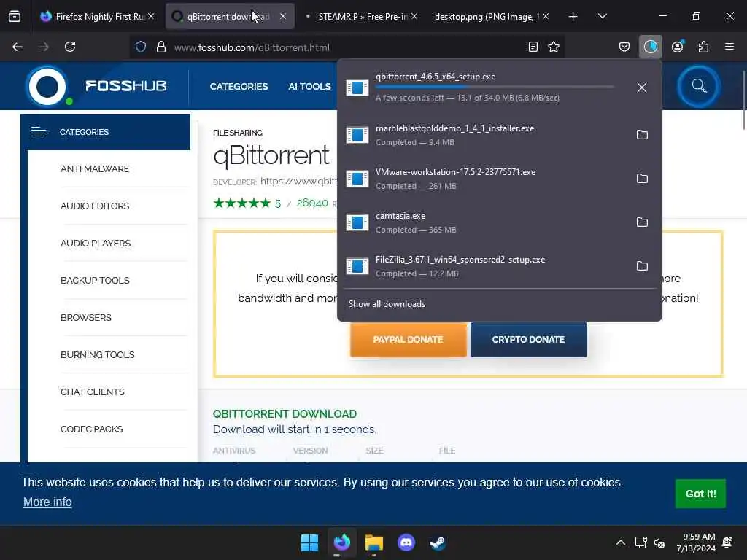Select the CHAT CLIENTS category
The image size is (747, 560).
pos(93,392)
